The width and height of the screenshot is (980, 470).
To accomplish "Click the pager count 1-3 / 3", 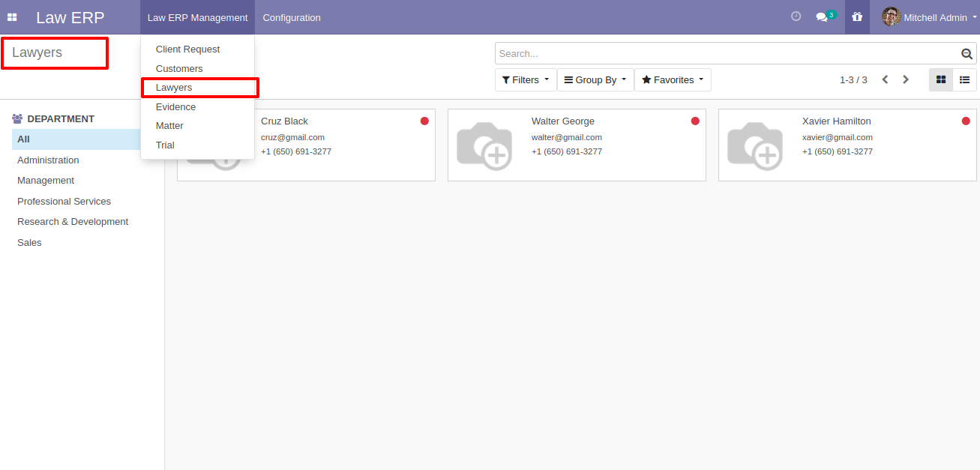I will [853, 79].
